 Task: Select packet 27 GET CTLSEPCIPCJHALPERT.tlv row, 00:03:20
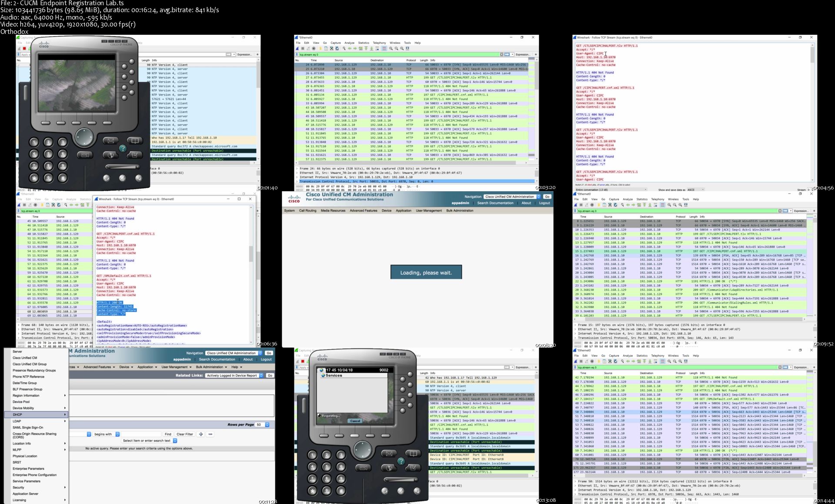(x=411, y=77)
